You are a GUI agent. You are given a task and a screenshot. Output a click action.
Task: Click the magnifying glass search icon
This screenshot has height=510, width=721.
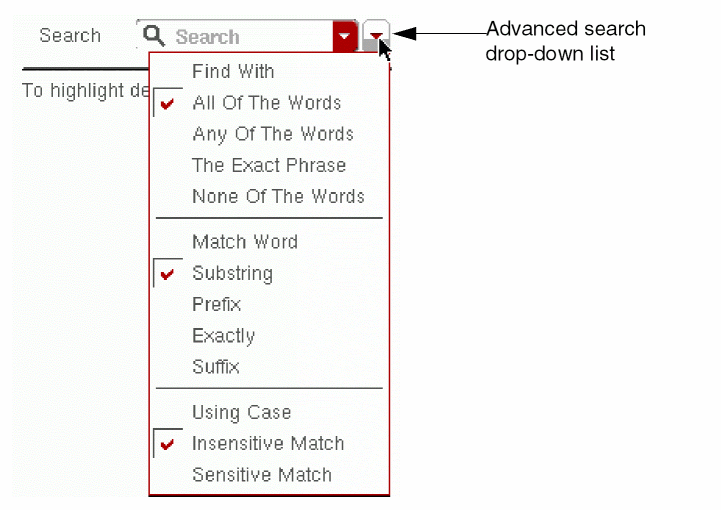[x=154, y=37]
